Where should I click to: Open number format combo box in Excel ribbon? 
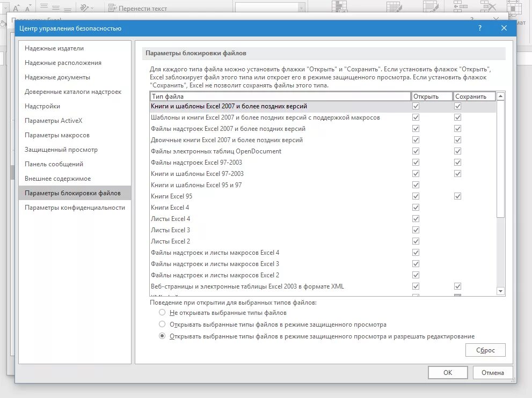pyautogui.click(x=270, y=8)
